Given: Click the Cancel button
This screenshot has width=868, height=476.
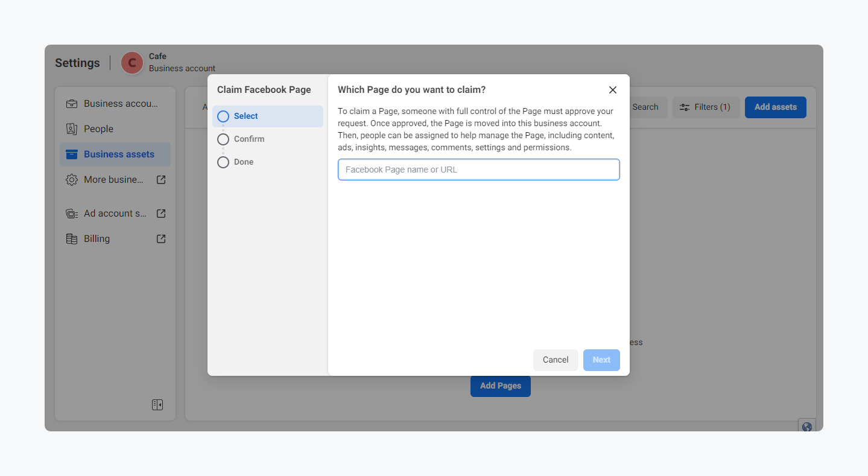Looking at the screenshot, I should tap(555, 360).
